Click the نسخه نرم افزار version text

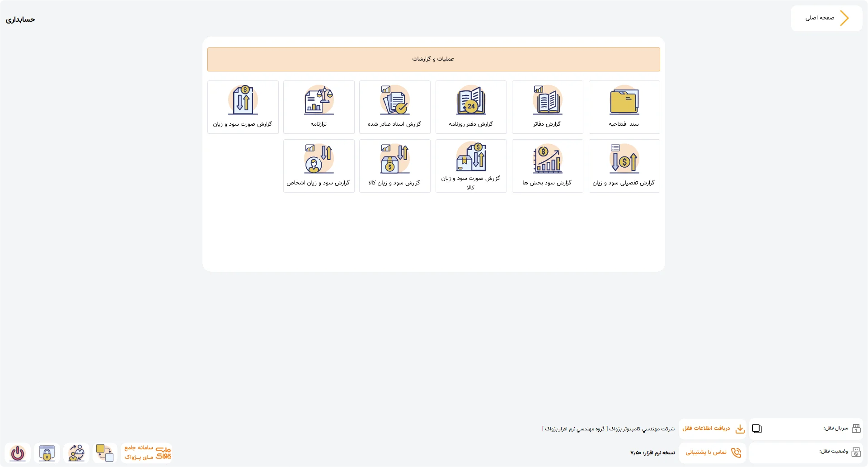(x=652, y=453)
